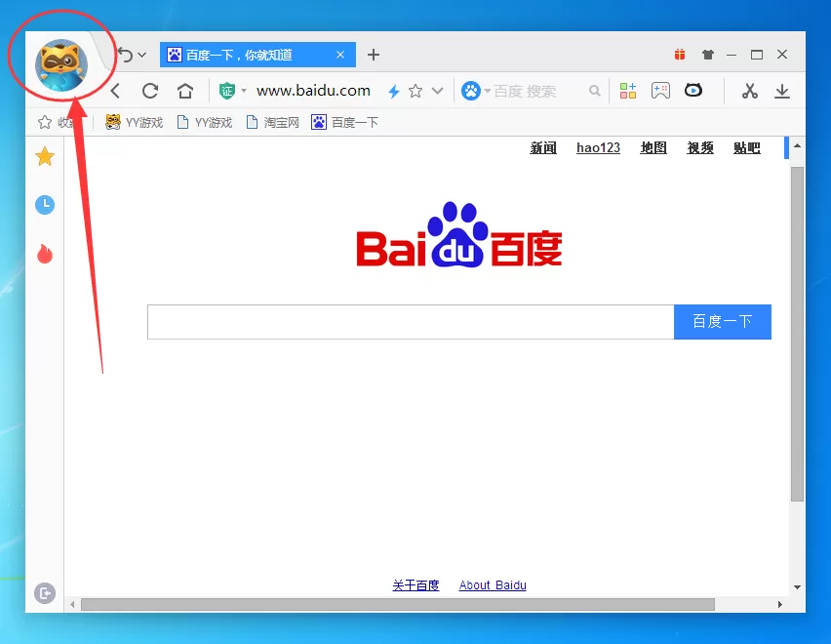Click the red gift box icon

coord(680,54)
